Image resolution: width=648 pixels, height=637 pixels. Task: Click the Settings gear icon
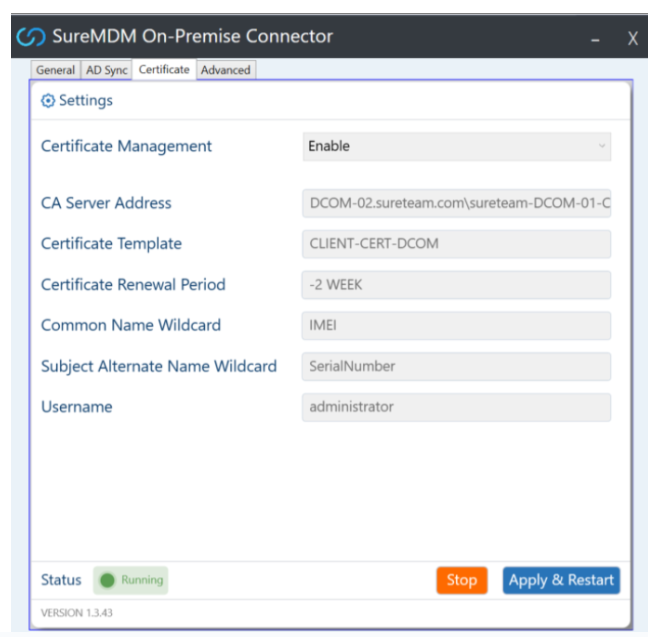(x=48, y=100)
